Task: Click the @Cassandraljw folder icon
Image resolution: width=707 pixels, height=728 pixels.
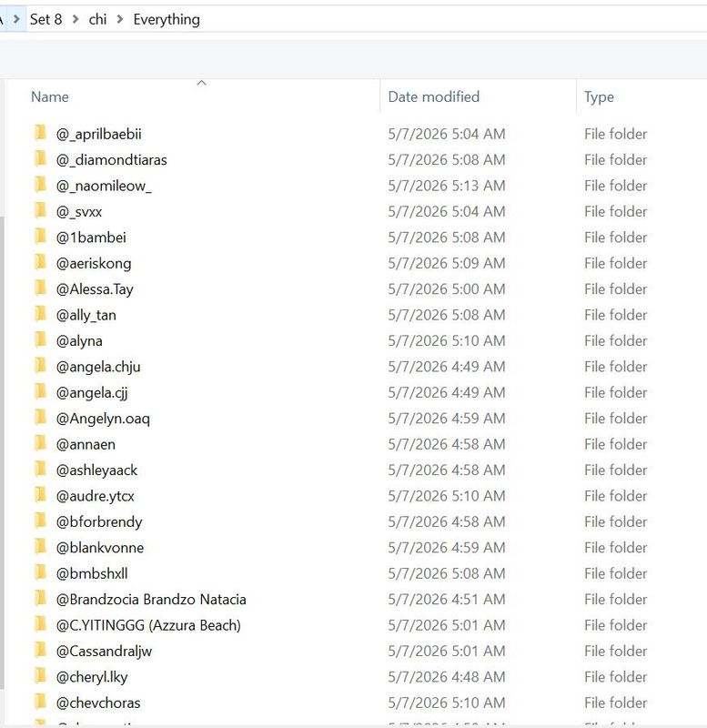Action: coord(40,651)
